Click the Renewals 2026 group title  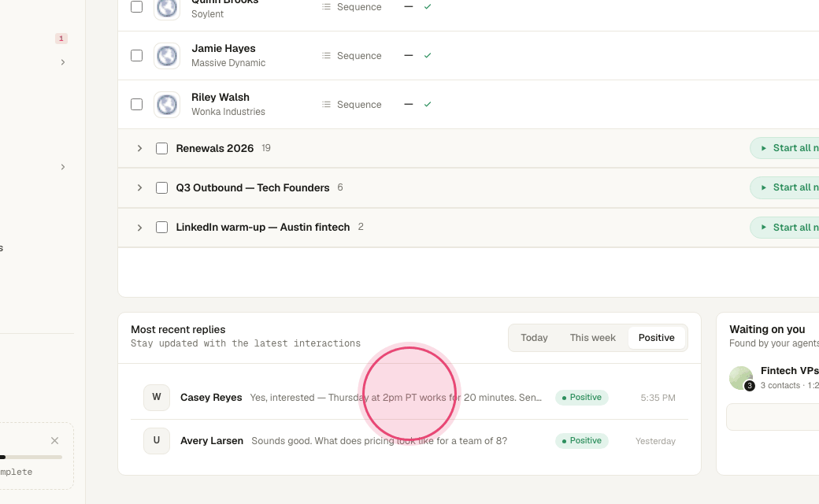click(215, 148)
